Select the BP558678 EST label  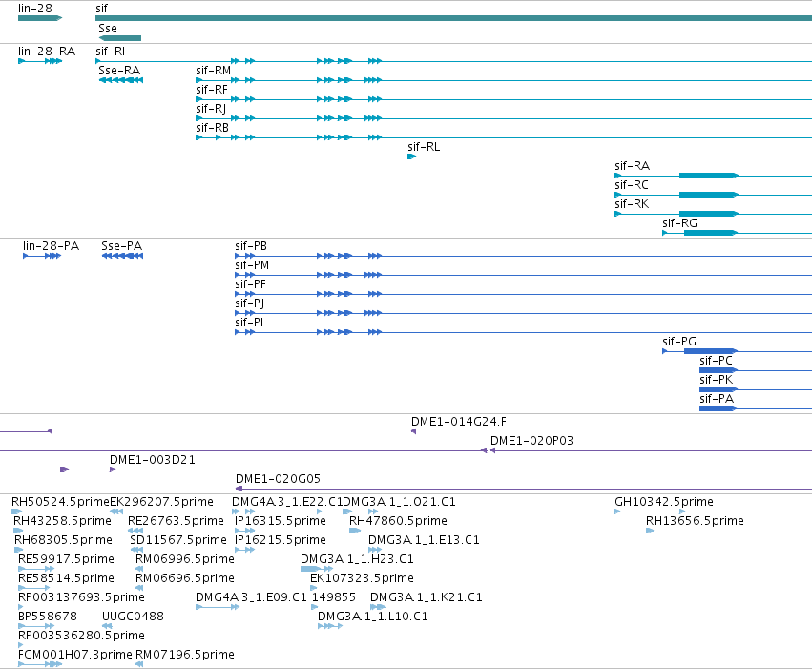(48, 617)
